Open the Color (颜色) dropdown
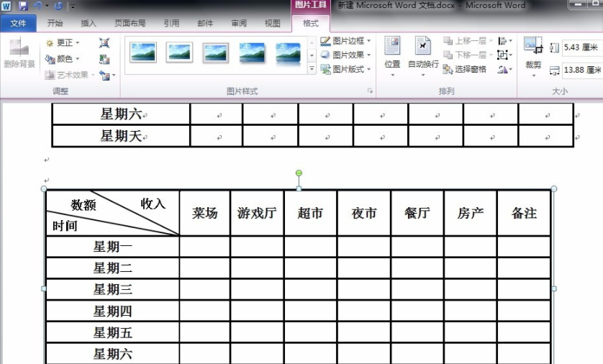Viewport: 603px width, 364px height. tap(63, 59)
